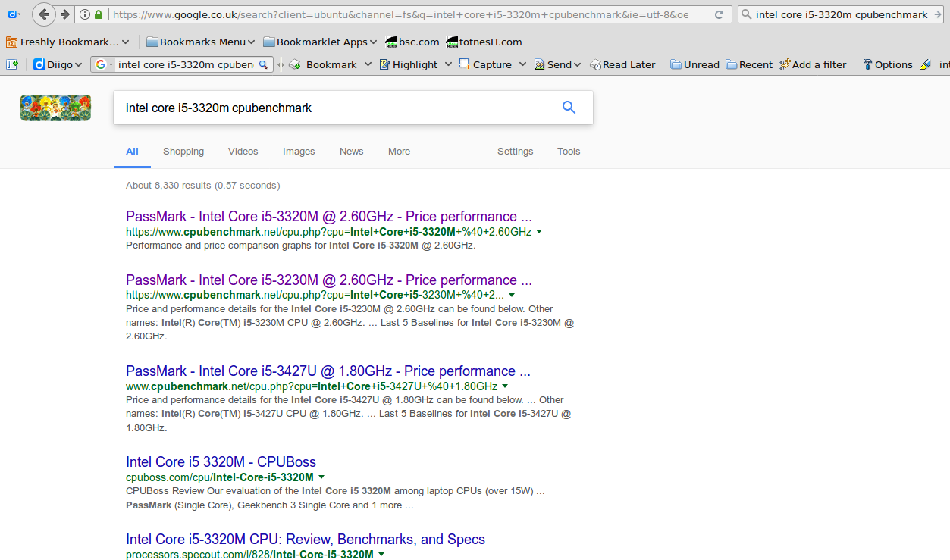This screenshot has height=560, width=950.
Task: Open the Diigo Send menu
Action: (x=557, y=64)
